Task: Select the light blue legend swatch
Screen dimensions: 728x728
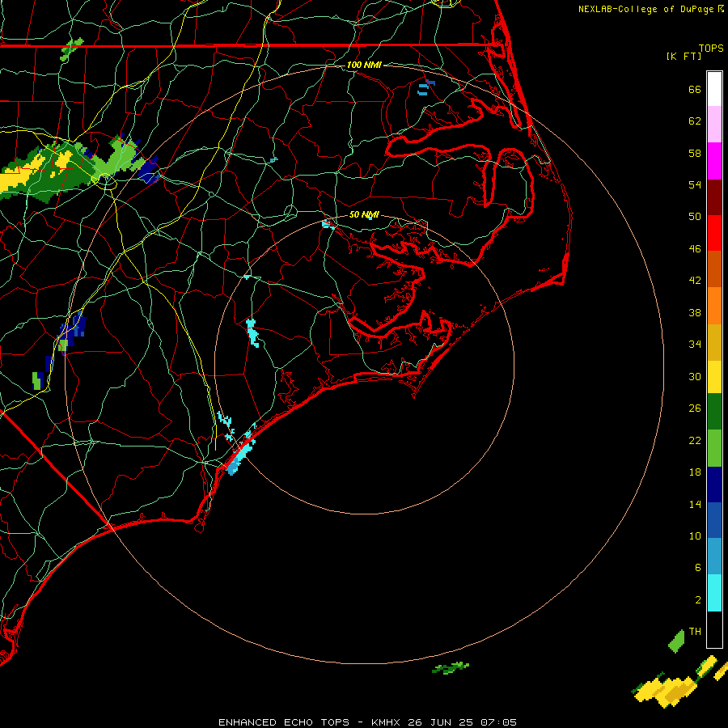Action: (x=714, y=557)
